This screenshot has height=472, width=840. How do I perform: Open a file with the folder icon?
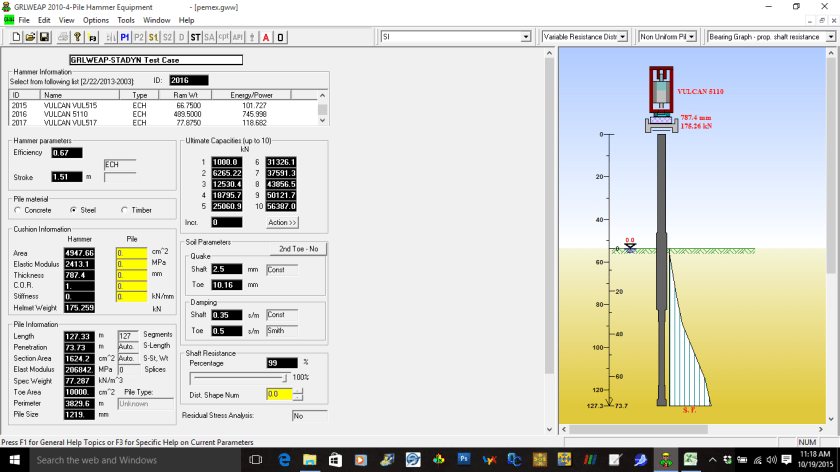(31, 37)
